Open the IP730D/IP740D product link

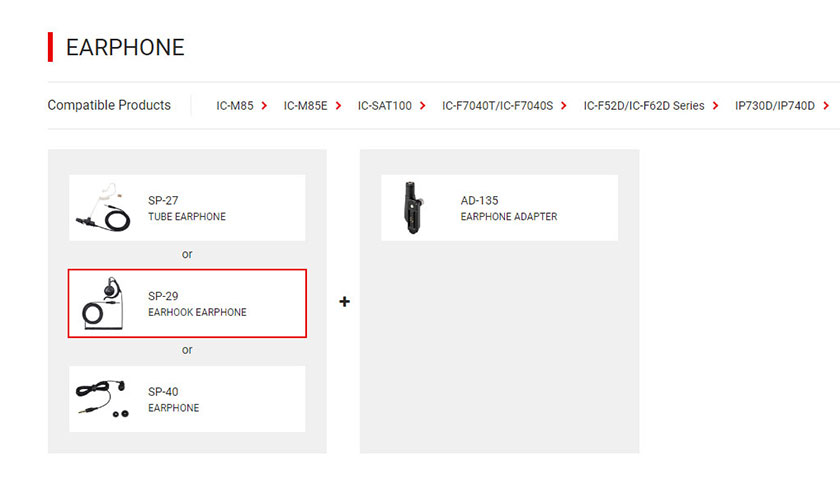pos(775,106)
